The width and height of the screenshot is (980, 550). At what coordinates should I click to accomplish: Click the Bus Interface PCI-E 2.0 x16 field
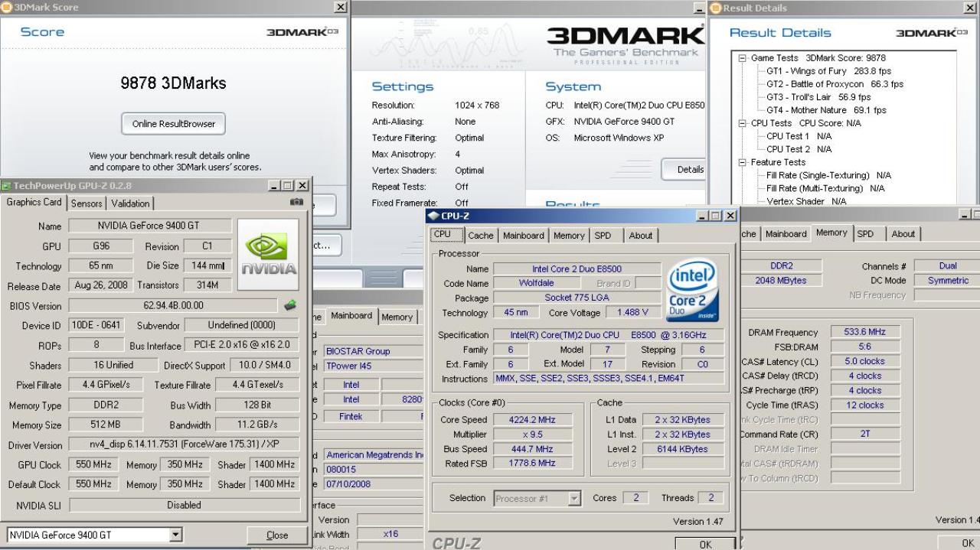[240, 346]
